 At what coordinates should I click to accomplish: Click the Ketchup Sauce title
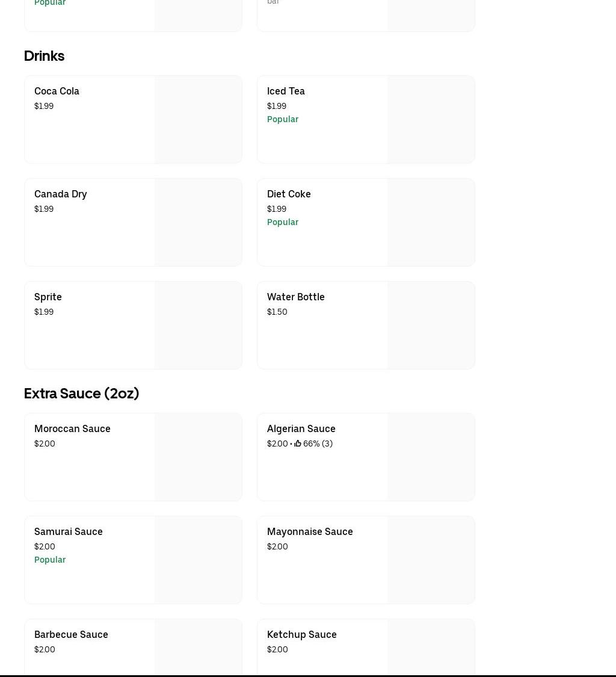point(301,635)
